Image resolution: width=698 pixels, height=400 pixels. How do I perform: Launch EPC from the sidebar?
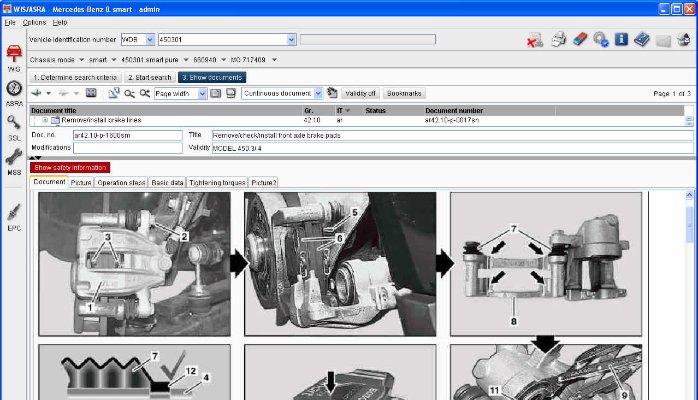(14, 212)
